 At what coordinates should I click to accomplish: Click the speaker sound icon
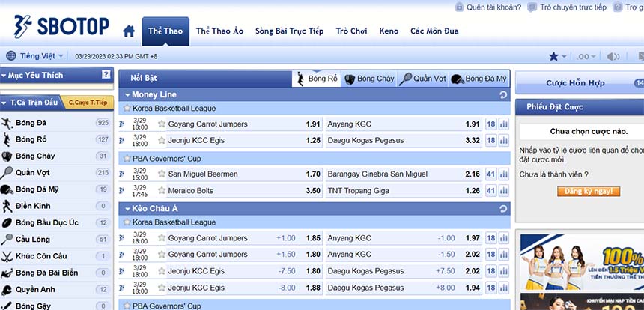click(613, 57)
